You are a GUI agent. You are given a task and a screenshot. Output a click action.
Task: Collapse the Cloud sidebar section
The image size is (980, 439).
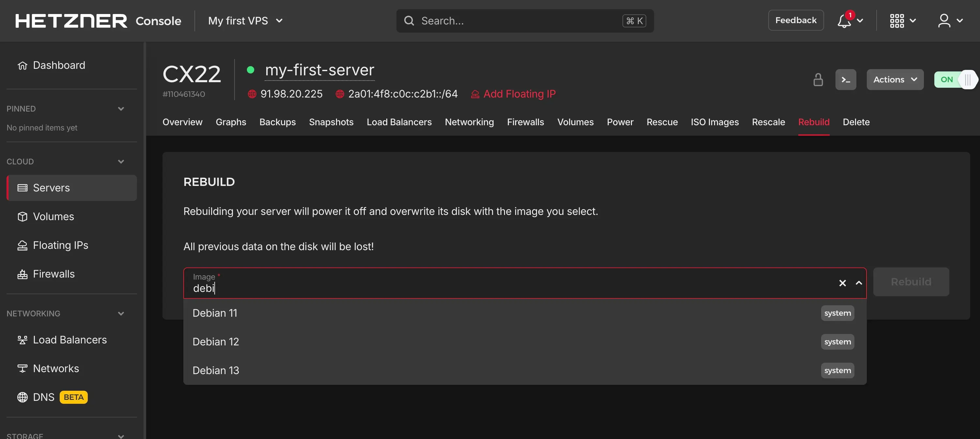pos(121,162)
